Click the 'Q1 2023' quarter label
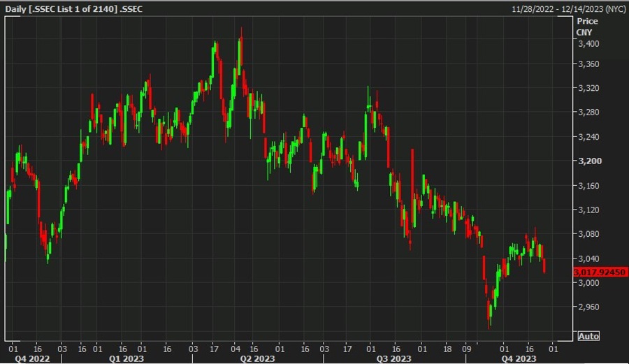The image size is (629, 364). (x=126, y=358)
